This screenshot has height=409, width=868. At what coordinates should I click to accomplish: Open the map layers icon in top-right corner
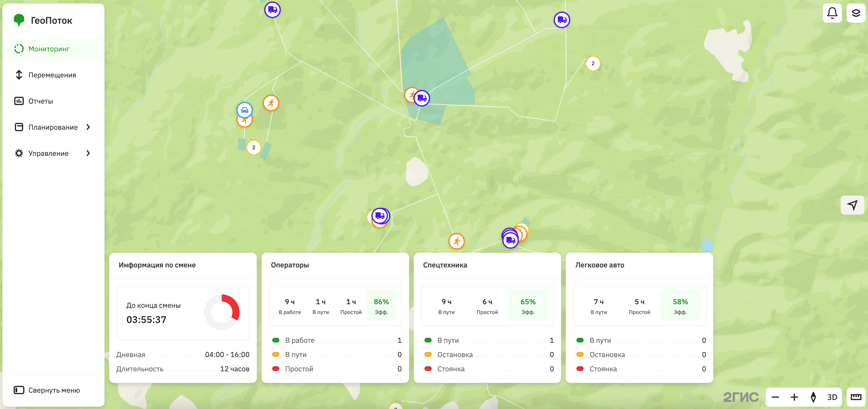(855, 13)
